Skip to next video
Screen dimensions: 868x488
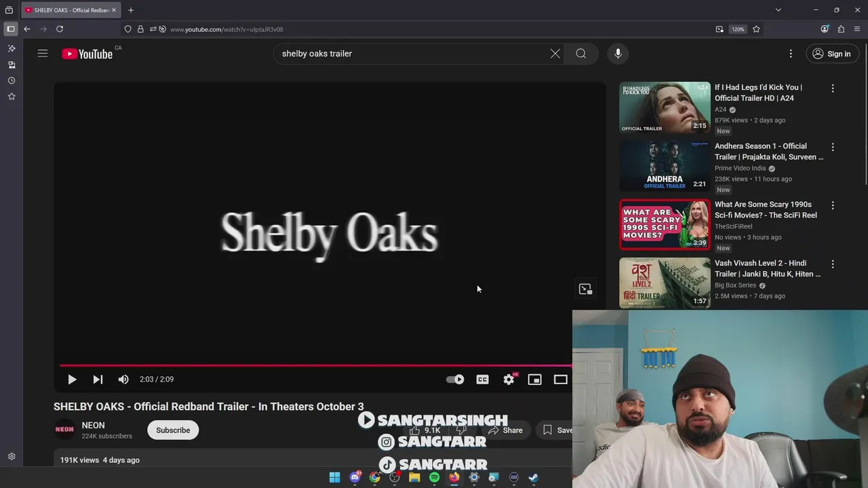(98, 380)
